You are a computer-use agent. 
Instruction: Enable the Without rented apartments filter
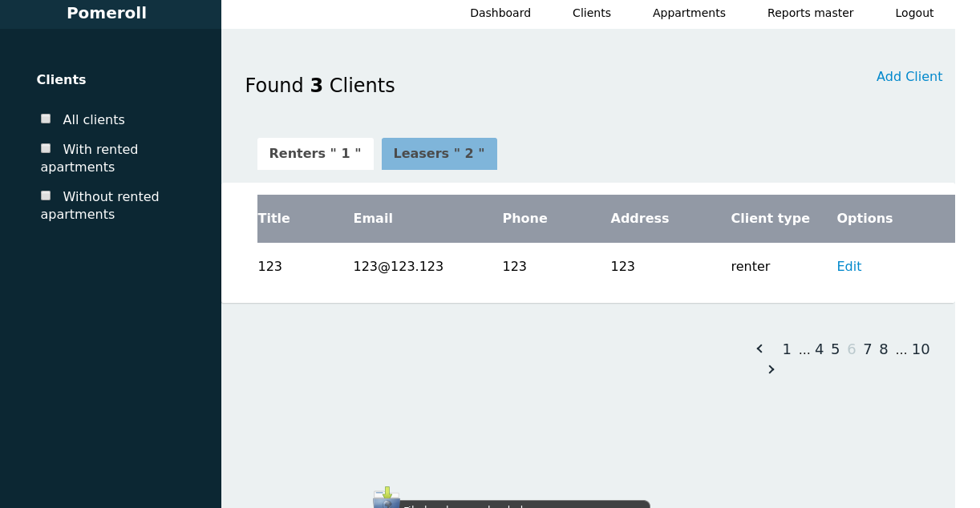pyautogui.click(x=46, y=196)
